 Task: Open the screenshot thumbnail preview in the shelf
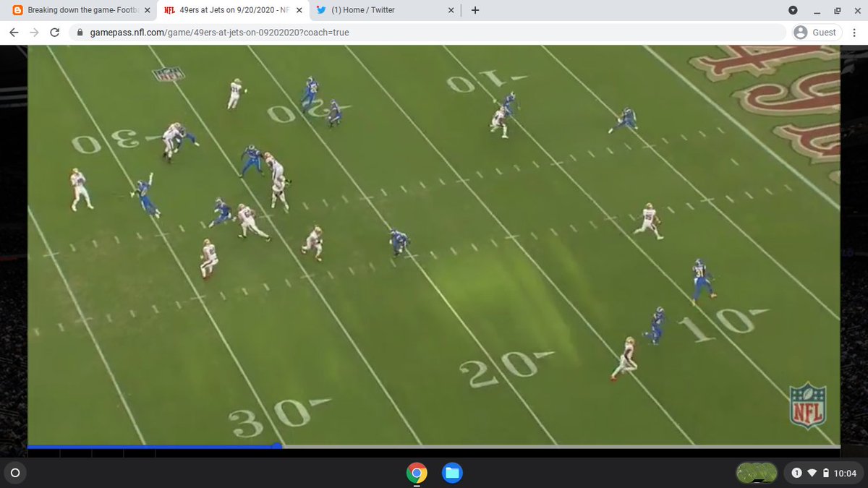click(x=757, y=474)
